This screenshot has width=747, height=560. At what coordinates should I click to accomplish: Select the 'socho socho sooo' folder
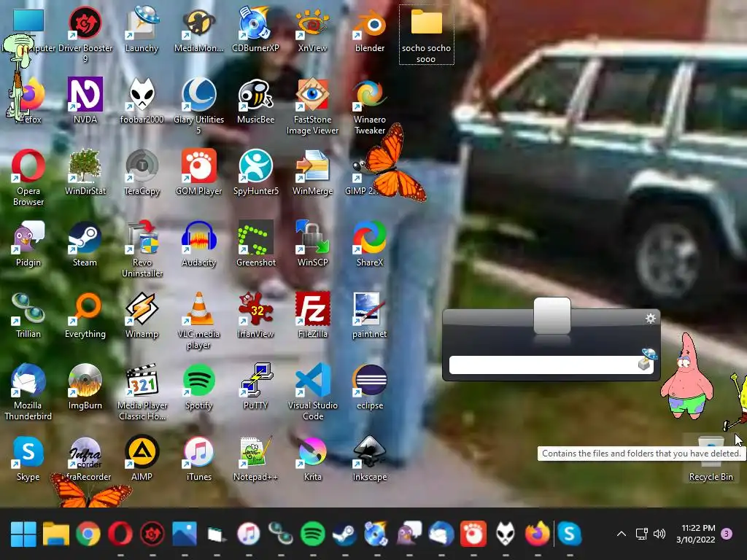426,34
